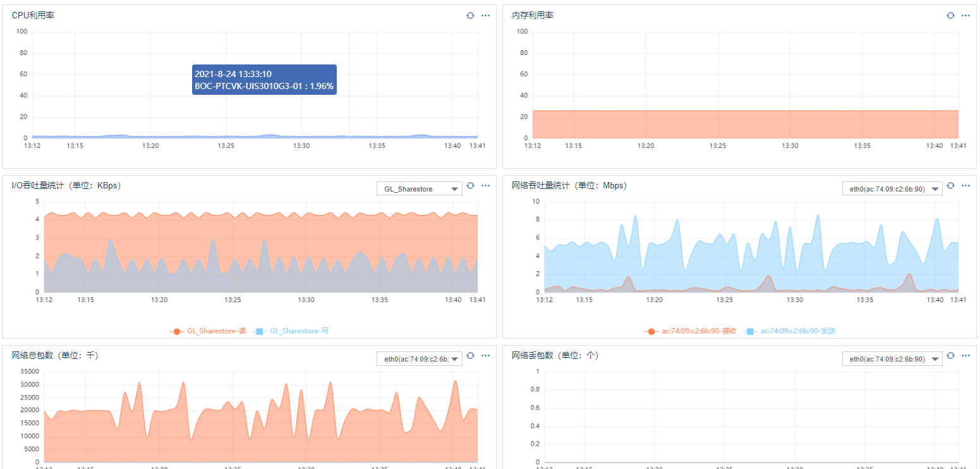Click the CPU tooltip showing 1.96%
Viewport: 980px width, 469px height.
point(264,80)
